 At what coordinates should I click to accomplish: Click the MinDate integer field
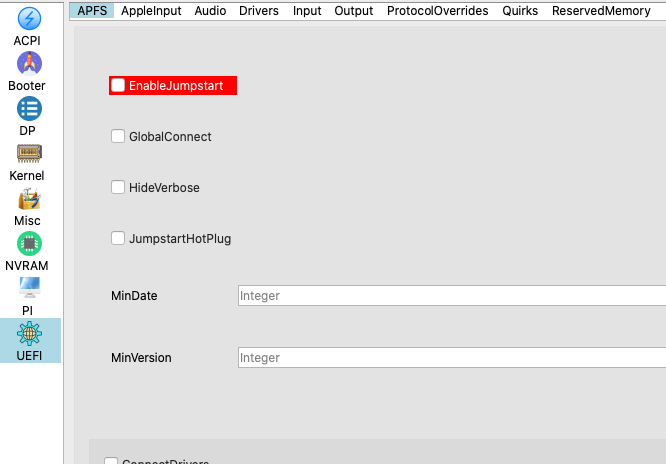tap(452, 295)
